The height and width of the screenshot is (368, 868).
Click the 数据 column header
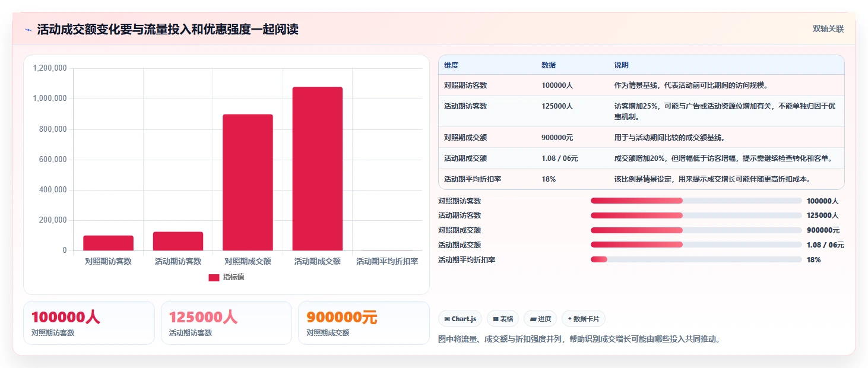pyautogui.click(x=549, y=65)
